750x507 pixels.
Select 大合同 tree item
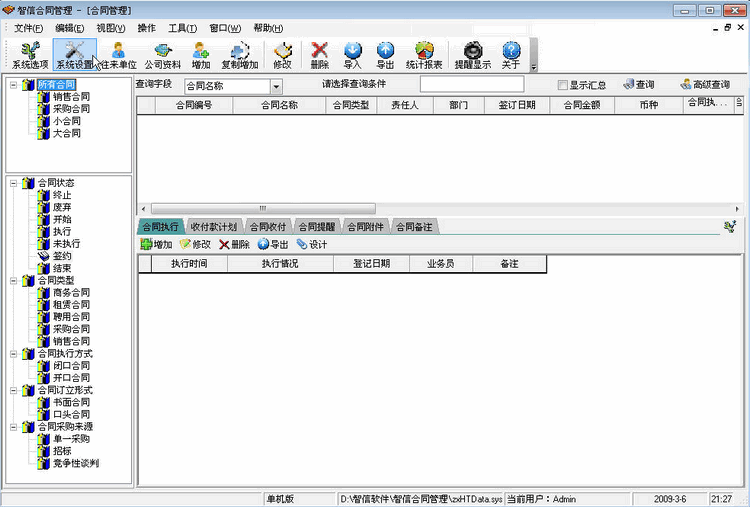(66, 133)
